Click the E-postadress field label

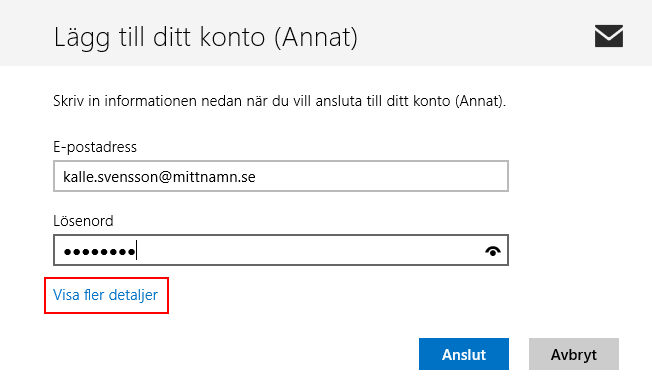click(x=95, y=147)
